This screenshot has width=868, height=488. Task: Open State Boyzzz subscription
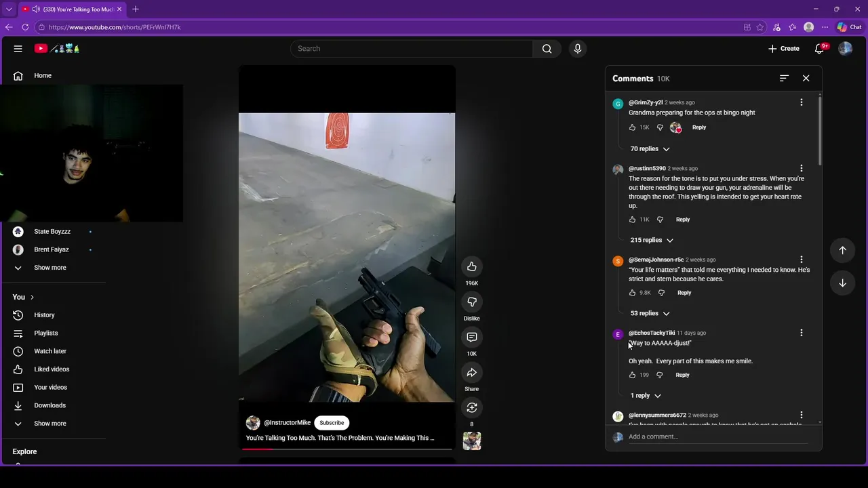tap(53, 232)
